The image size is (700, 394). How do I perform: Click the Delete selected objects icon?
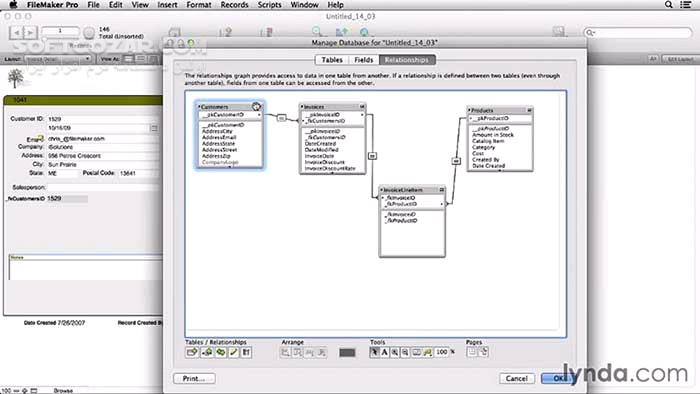pos(246,353)
